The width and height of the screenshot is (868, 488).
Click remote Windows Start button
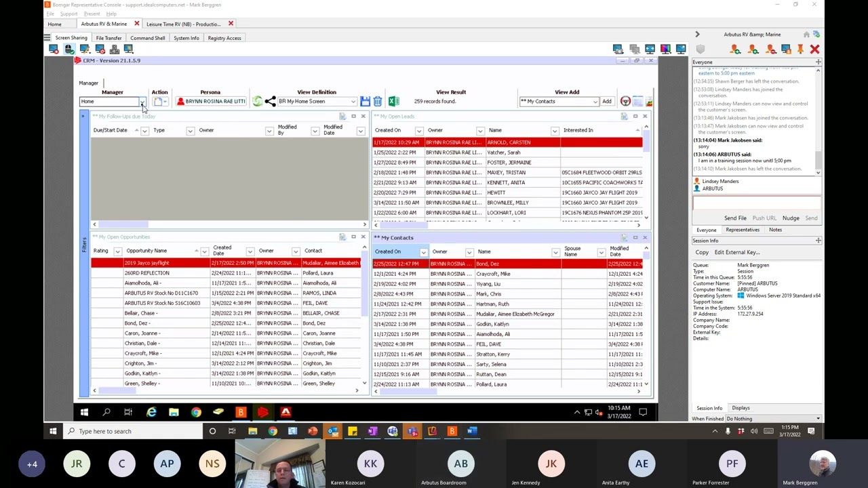point(84,412)
